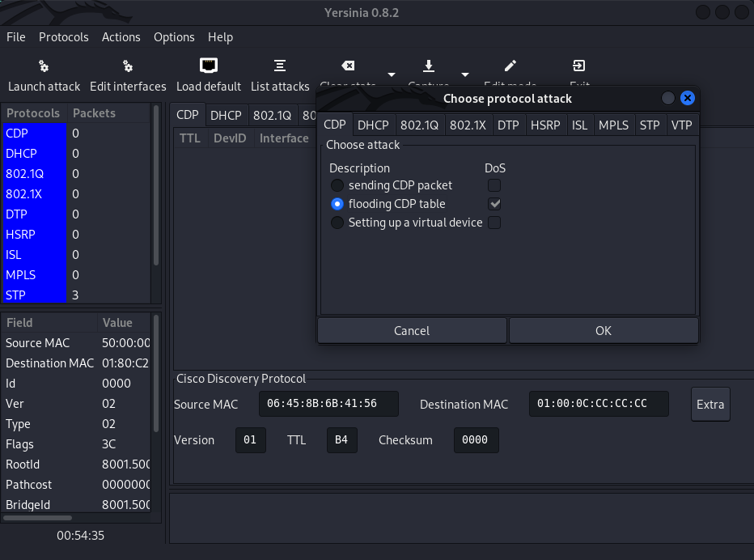Image resolution: width=754 pixels, height=560 pixels.
Task: Switch to the VTP tab in the dialog
Action: 681,125
